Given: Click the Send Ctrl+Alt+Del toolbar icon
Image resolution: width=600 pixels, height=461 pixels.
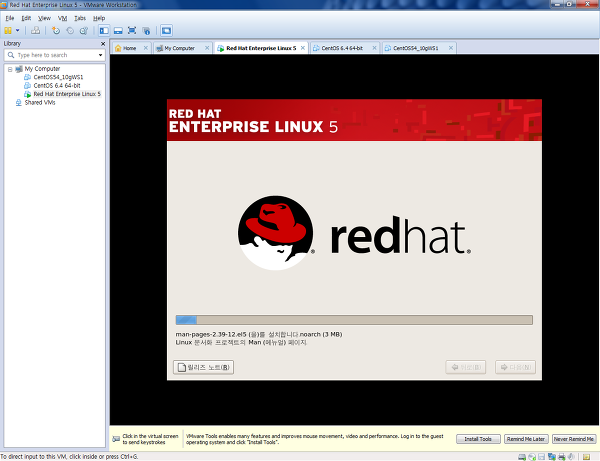Looking at the screenshot, I should [x=36, y=30].
